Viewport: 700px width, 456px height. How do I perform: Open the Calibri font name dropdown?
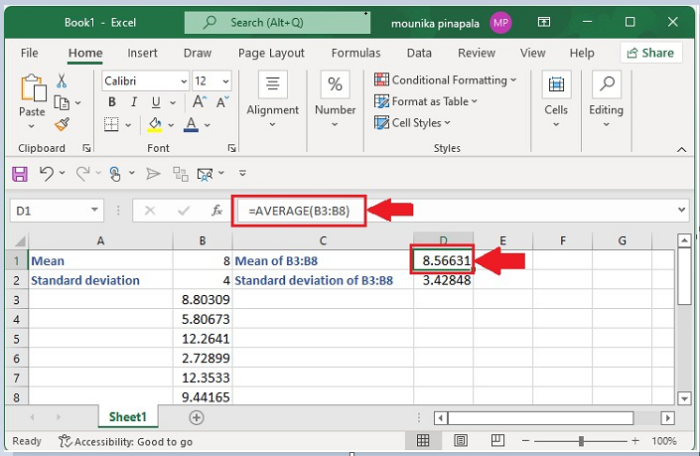183,81
